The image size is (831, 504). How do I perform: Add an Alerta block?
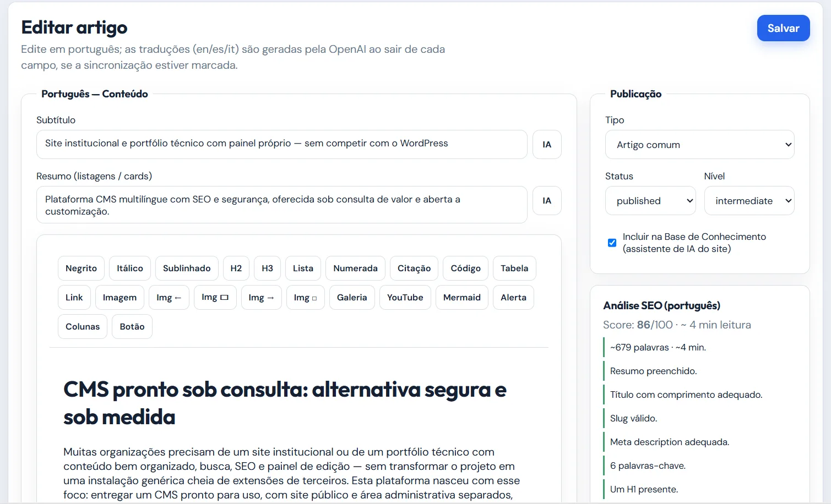point(513,297)
